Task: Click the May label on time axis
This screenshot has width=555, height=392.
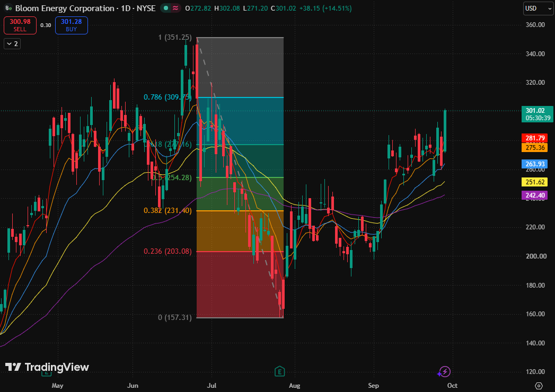Action: (x=57, y=386)
